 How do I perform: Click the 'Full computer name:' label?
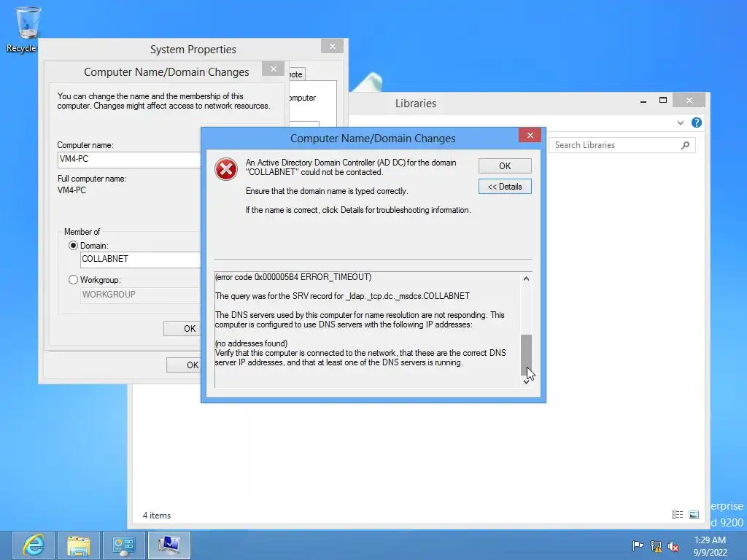point(92,179)
